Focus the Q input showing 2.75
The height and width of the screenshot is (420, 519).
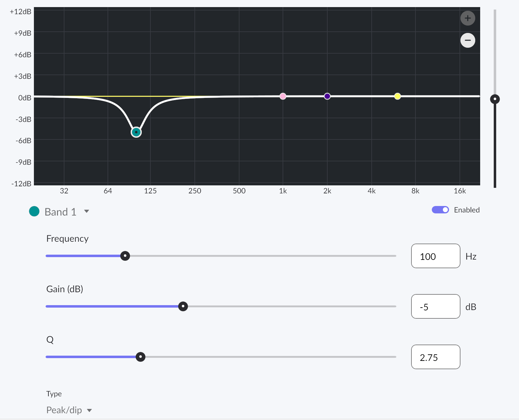pyautogui.click(x=435, y=357)
